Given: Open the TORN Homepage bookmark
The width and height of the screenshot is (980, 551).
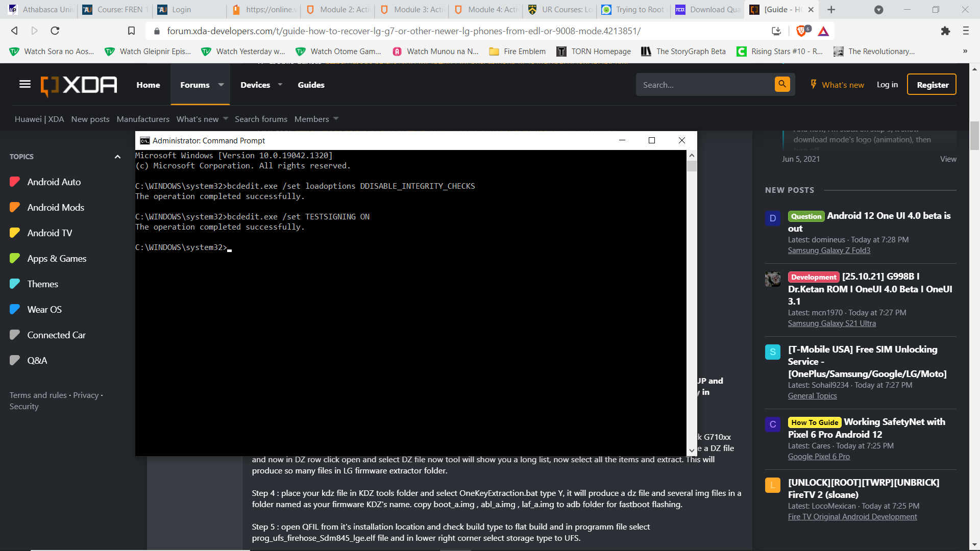Looking at the screenshot, I should [x=594, y=52].
